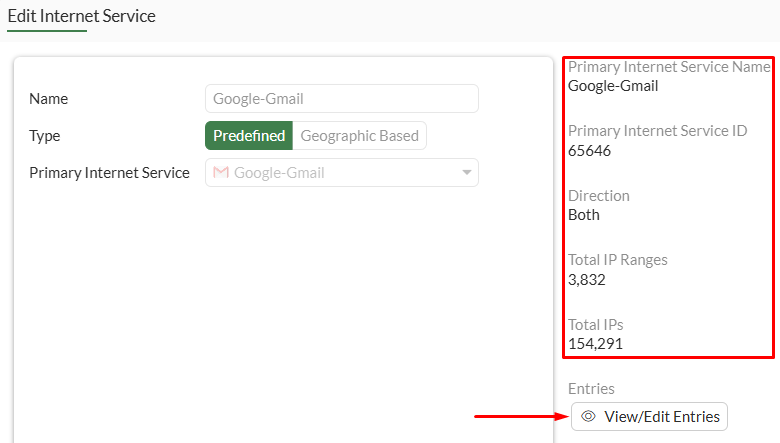This screenshot has height=443, width=780.
Task: Click the Name input field
Action: 341,98
